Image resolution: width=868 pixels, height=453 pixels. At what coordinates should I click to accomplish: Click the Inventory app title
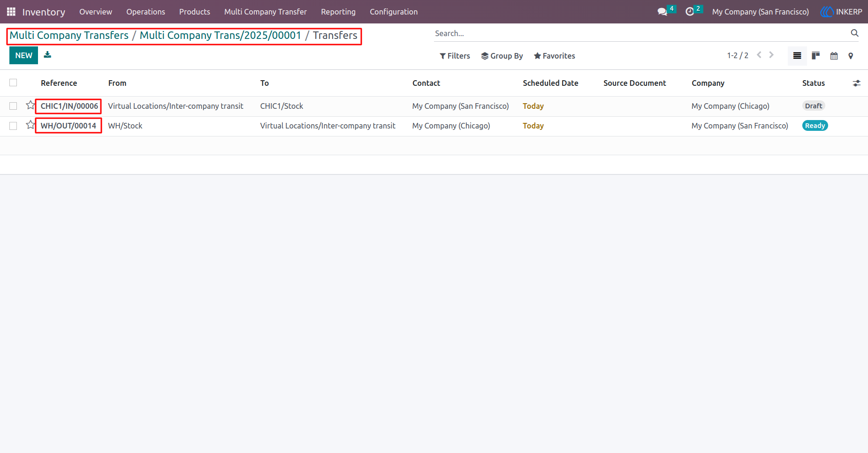[x=44, y=12]
